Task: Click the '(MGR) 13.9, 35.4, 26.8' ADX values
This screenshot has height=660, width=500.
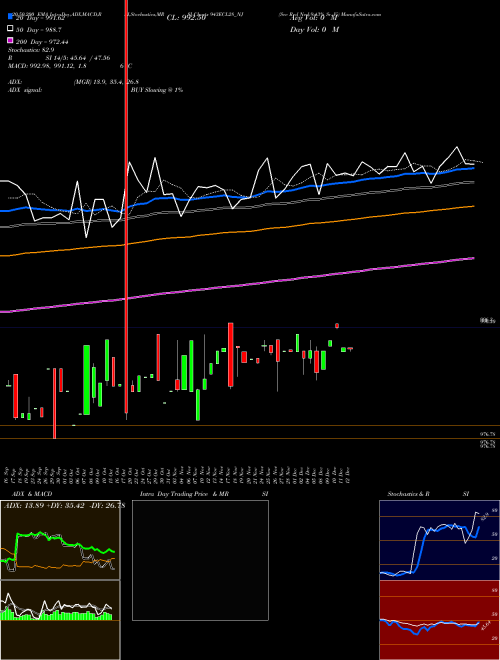Action: (x=106, y=82)
